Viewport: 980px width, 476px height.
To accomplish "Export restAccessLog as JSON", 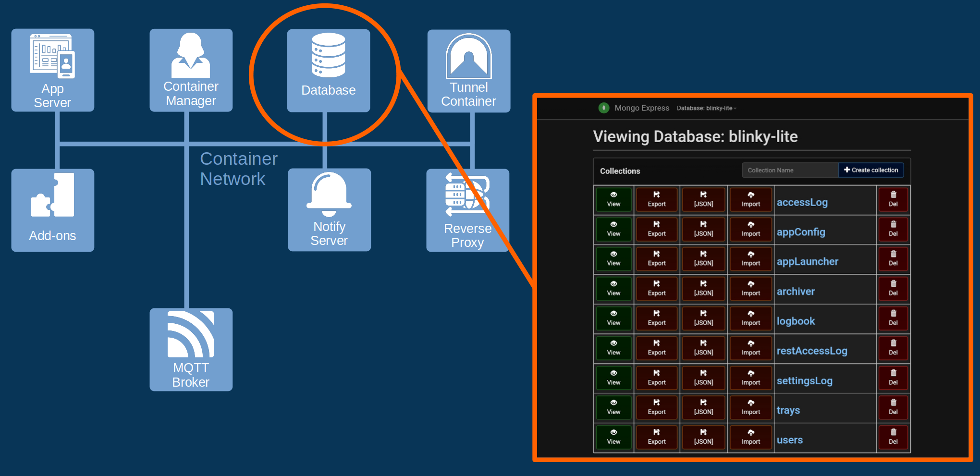I will click(x=703, y=349).
